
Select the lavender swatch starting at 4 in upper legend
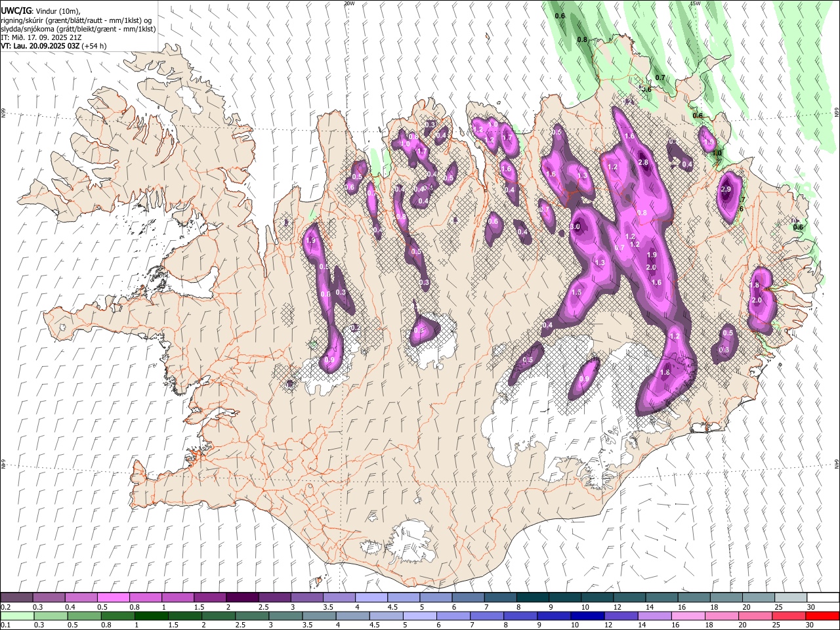pyautogui.click(x=371, y=597)
